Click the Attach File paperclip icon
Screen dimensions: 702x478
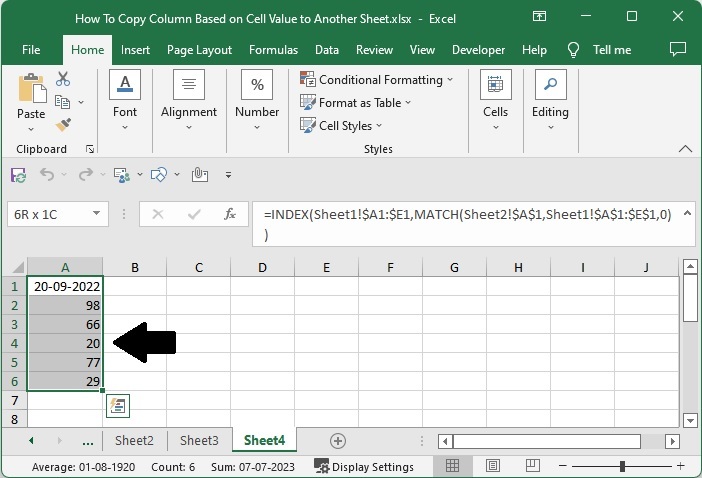(198, 174)
